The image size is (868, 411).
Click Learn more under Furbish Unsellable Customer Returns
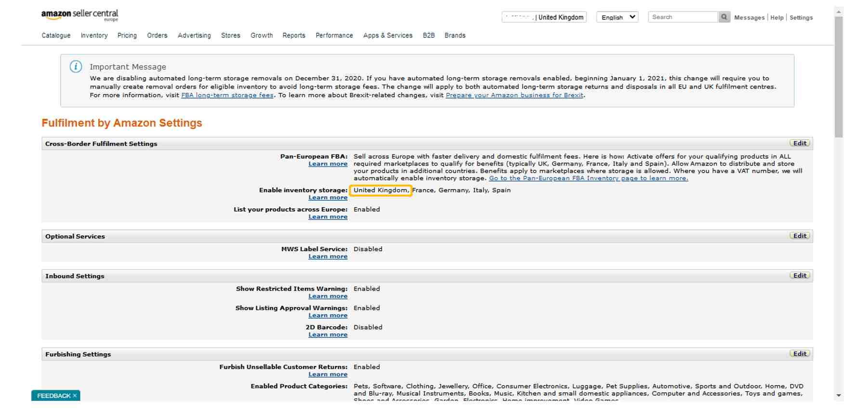[328, 374]
